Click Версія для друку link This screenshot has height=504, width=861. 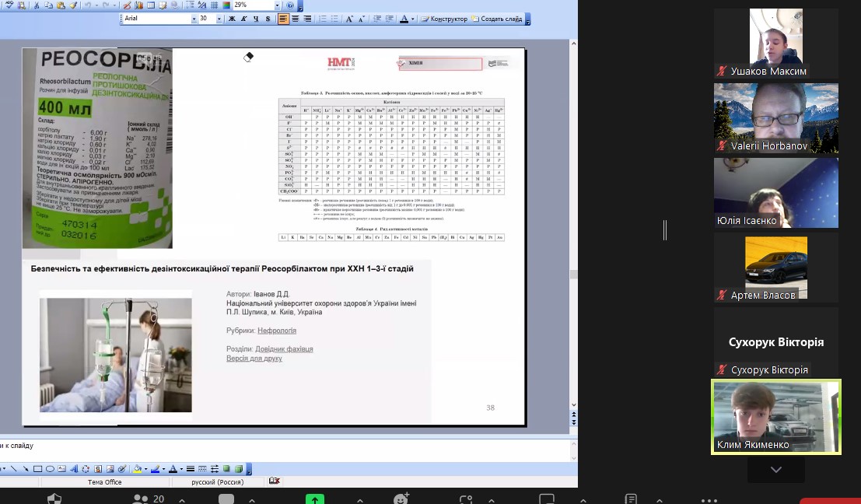(254, 359)
